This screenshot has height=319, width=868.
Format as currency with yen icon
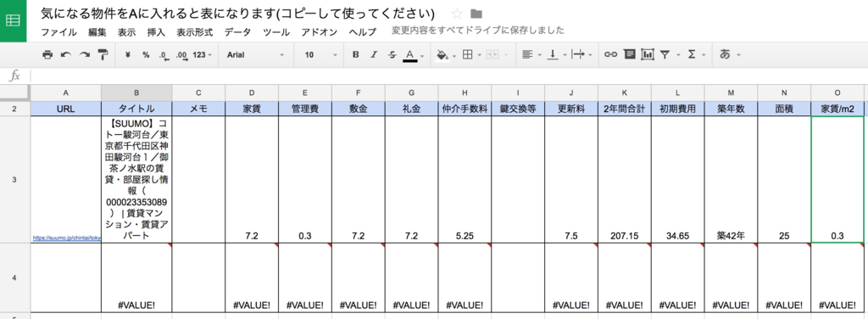[128, 54]
